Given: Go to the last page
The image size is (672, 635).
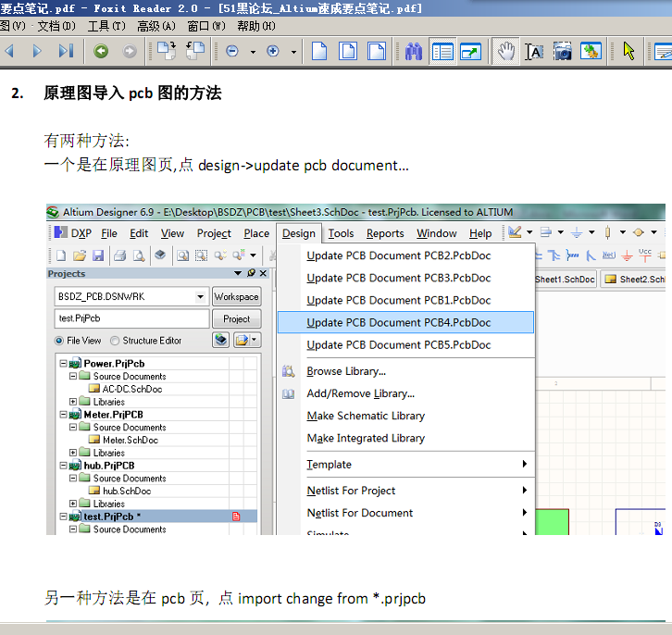Looking at the screenshot, I should coord(67,52).
